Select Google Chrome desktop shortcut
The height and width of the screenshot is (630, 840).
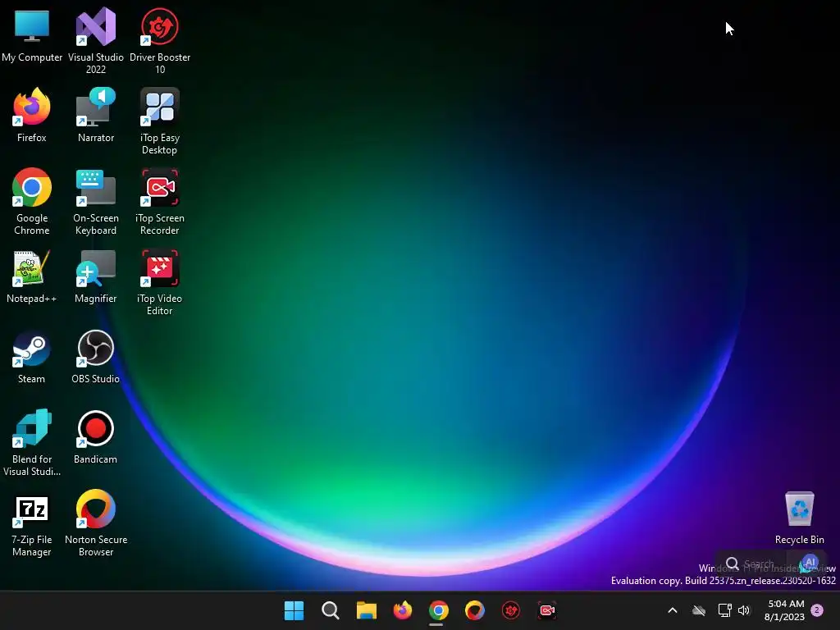pos(32,202)
